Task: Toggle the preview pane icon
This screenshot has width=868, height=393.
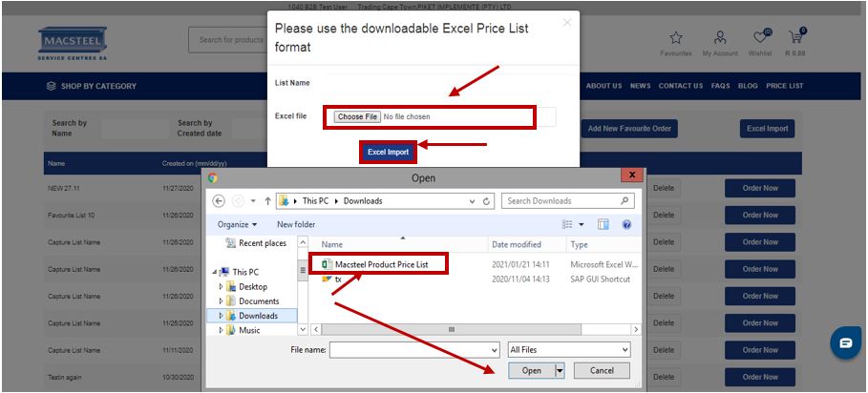Action: [x=603, y=224]
